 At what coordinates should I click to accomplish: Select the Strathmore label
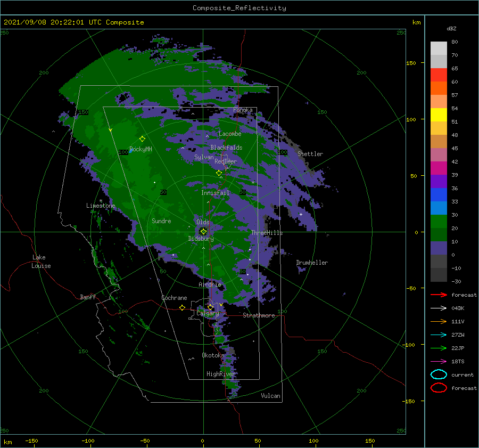click(259, 315)
